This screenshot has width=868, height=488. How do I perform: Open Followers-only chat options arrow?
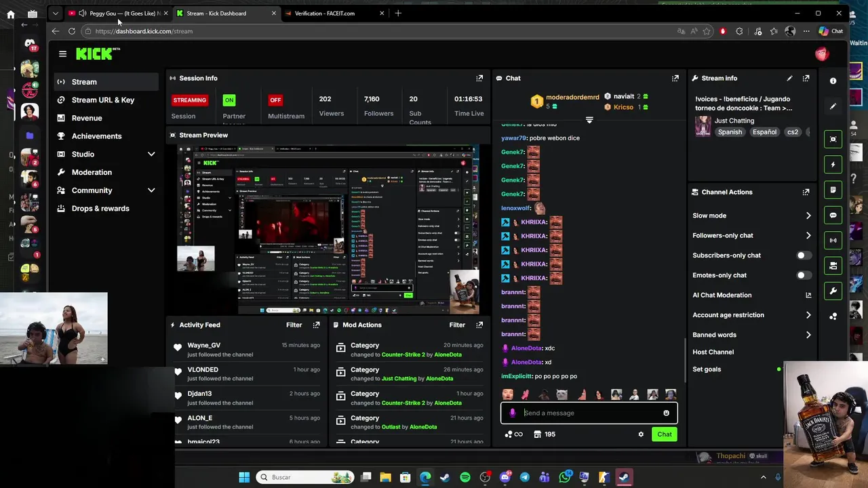coord(808,235)
